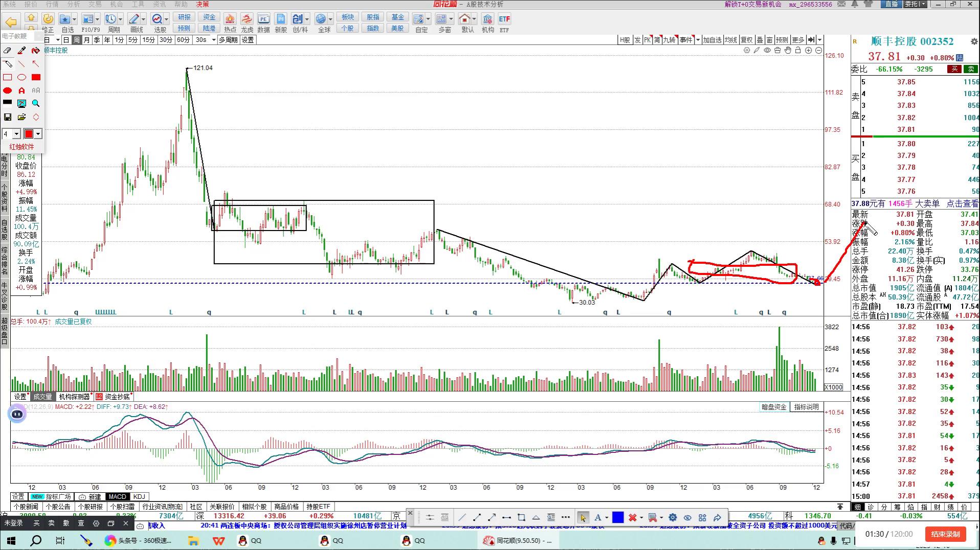980x550 pixels.
Task: Choose the hollow ellipse shape tool
Action: 21,77
